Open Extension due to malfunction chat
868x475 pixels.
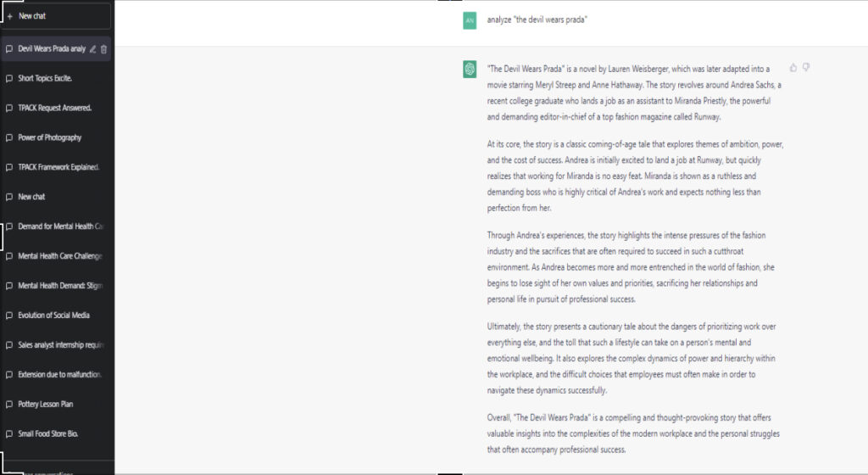(x=56, y=374)
